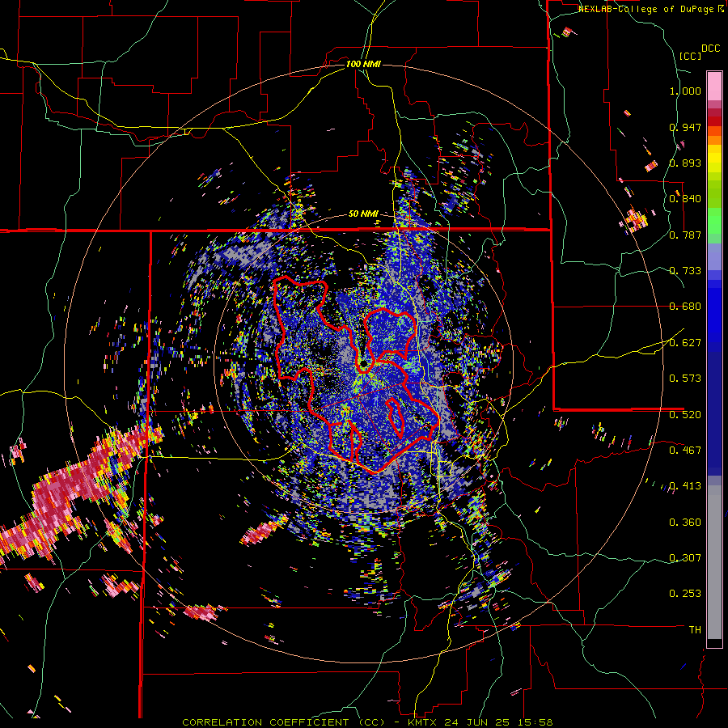Click the 0.413 legend value
Image resolution: width=728 pixels, height=728 pixels.
tap(685, 486)
